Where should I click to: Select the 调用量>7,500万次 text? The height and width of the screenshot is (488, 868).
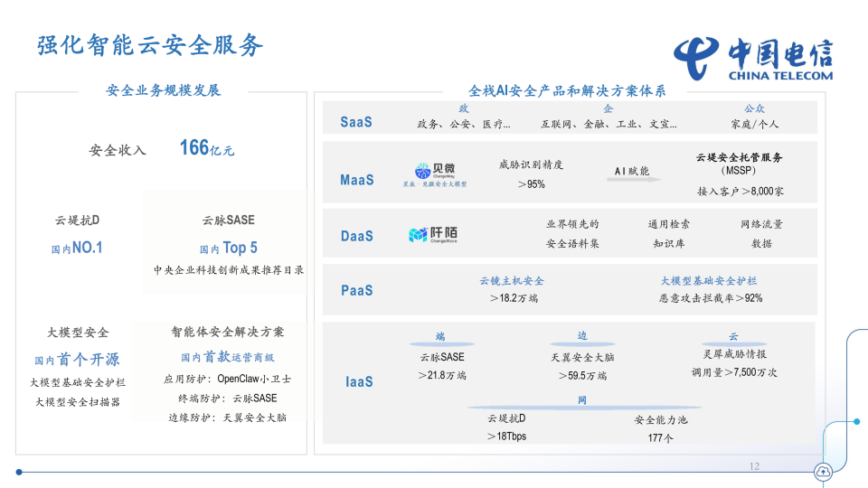click(734, 372)
